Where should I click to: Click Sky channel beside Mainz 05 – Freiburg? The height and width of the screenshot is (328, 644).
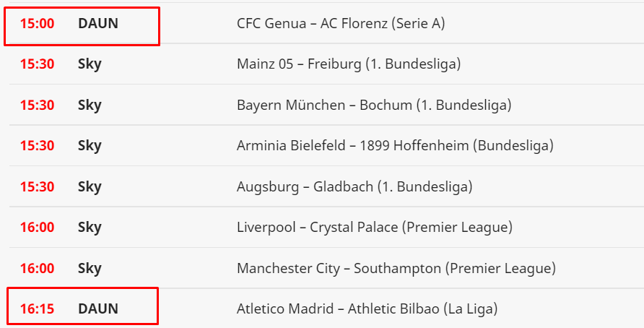(90, 64)
